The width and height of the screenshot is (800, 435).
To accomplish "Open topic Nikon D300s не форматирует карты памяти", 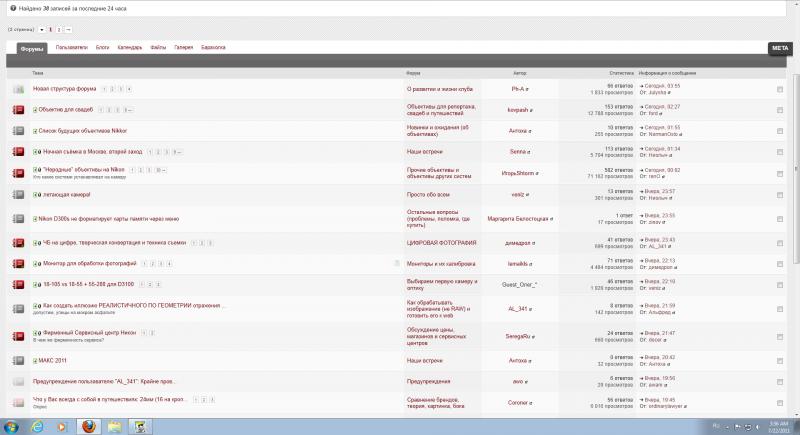I will click(x=109, y=219).
